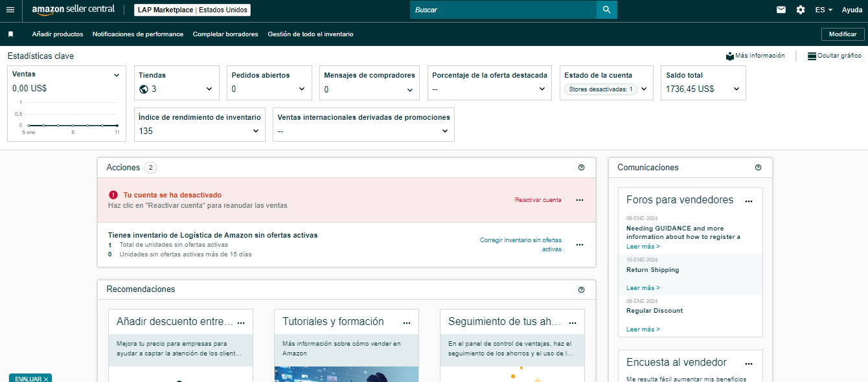The height and width of the screenshot is (382, 868).
Task: Click the Ocultar gráfico icon
Action: tap(812, 56)
